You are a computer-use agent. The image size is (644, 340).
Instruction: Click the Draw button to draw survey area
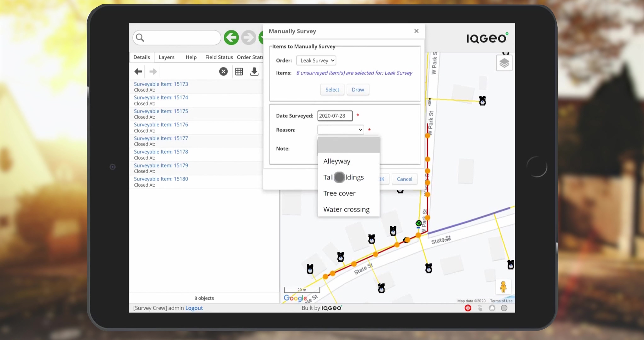pyautogui.click(x=357, y=89)
